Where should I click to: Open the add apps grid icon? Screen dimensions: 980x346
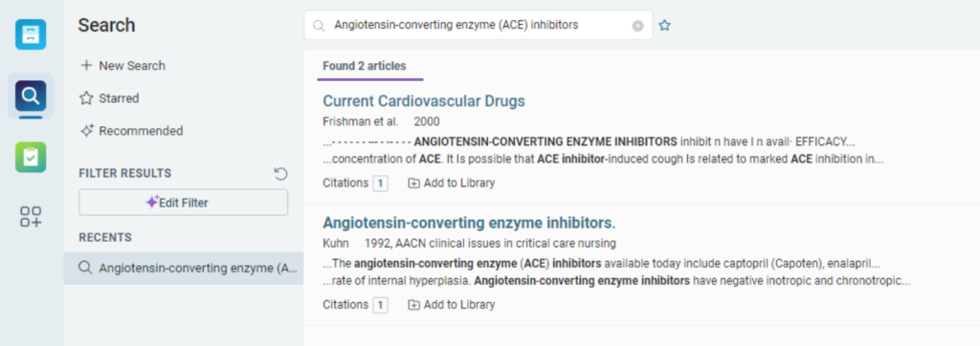(31, 217)
